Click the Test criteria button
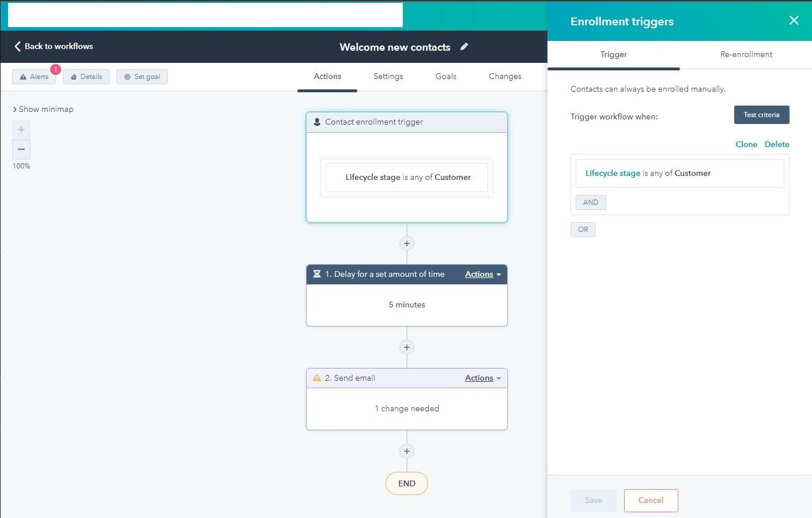Image resolution: width=812 pixels, height=518 pixels. [761, 115]
